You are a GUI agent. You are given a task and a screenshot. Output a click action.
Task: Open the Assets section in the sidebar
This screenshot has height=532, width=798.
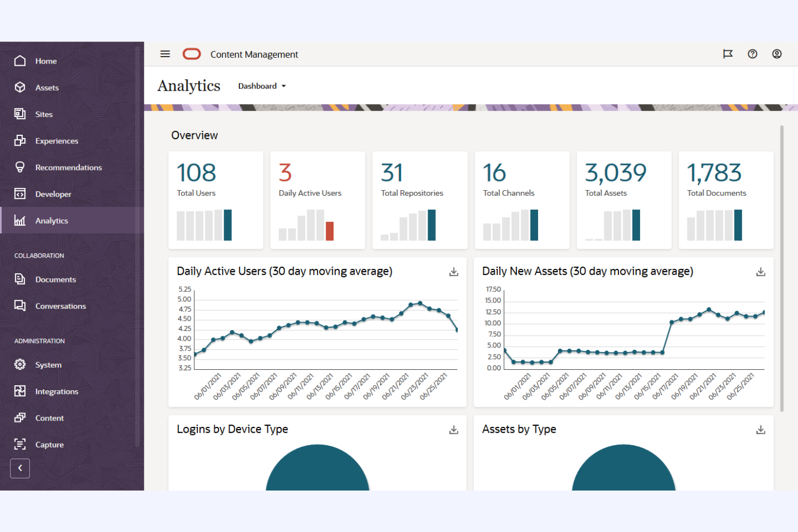click(47, 87)
